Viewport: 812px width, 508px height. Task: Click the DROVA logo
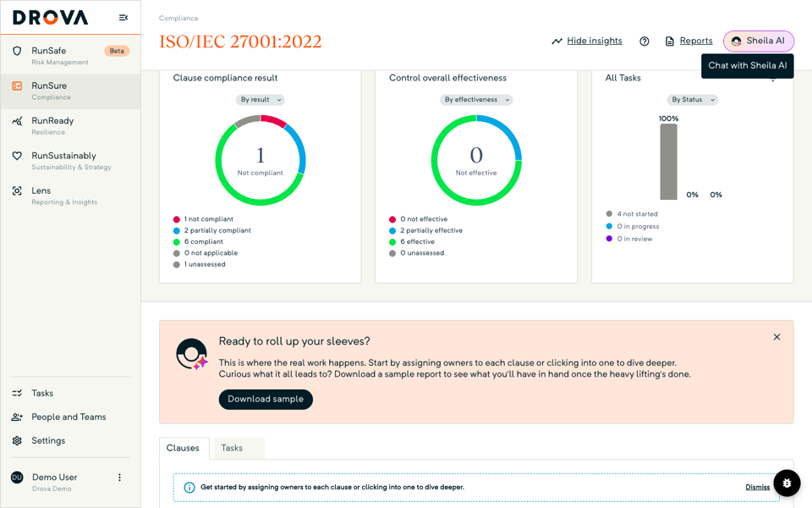pyautogui.click(x=50, y=18)
